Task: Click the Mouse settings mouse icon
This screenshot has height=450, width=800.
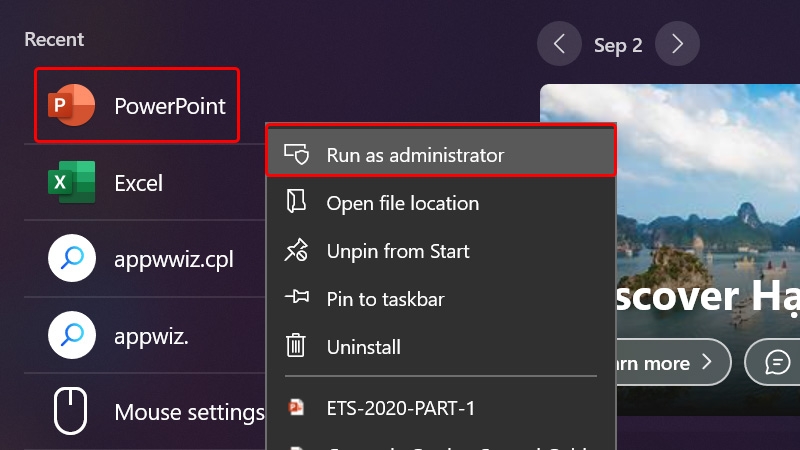Action: pyautogui.click(x=70, y=411)
